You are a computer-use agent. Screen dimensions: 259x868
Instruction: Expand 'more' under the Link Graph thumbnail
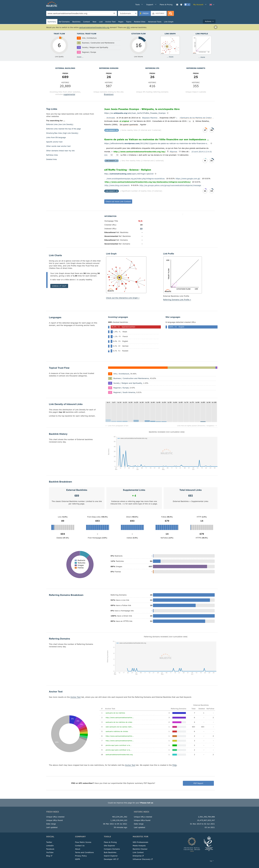coord(170,57)
